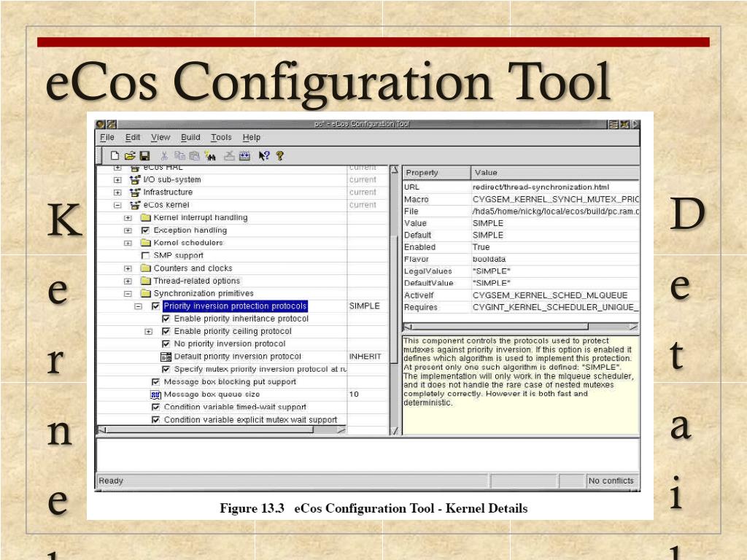Click the eCos kernel package icon
Image resolution: width=747 pixels, height=560 pixels.
point(135,205)
